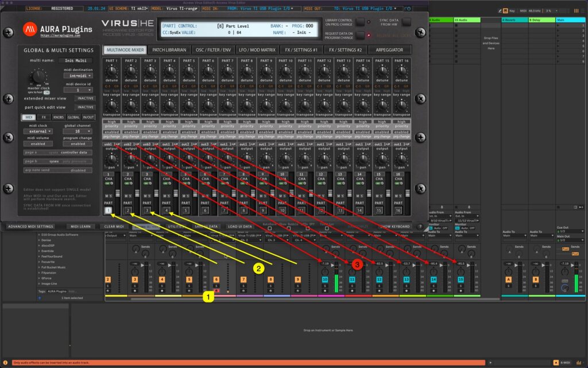Viewport: 588px width, 368px height.
Task: Click the MIDI LEARN button
Action: tap(82, 225)
